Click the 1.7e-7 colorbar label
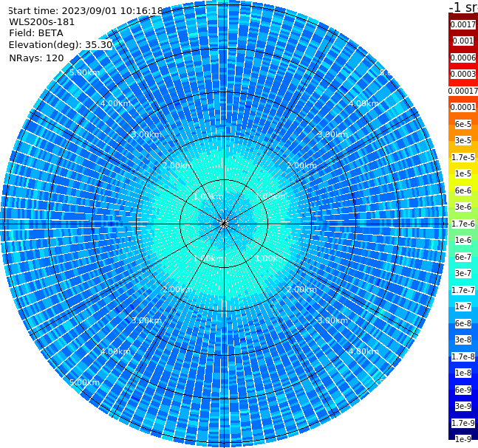The width and height of the screenshot is (478, 448). click(463, 290)
